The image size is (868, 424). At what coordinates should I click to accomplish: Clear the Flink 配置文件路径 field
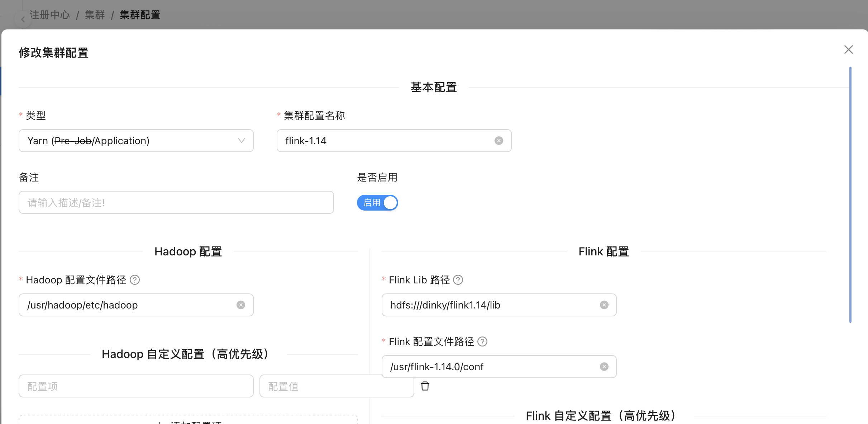tap(604, 367)
